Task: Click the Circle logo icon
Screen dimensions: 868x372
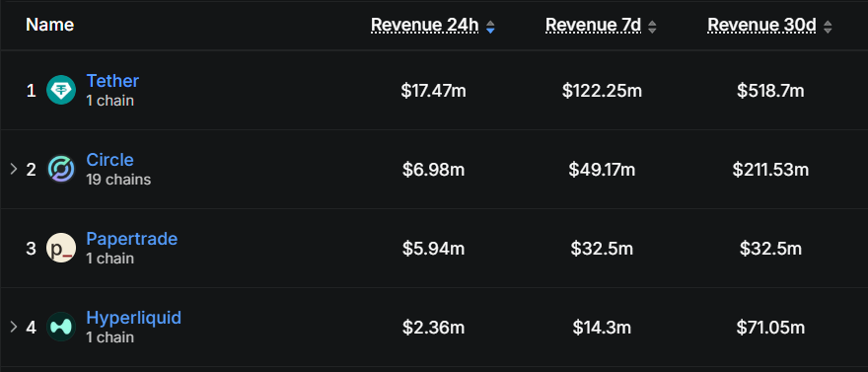Action: (x=61, y=169)
